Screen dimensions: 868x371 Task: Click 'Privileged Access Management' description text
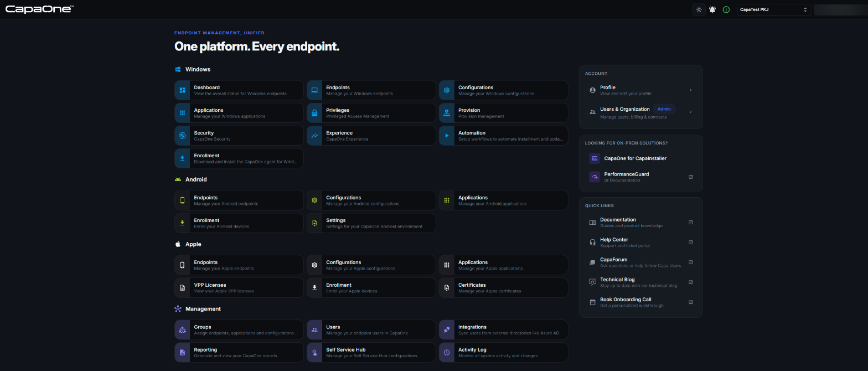point(358,116)
